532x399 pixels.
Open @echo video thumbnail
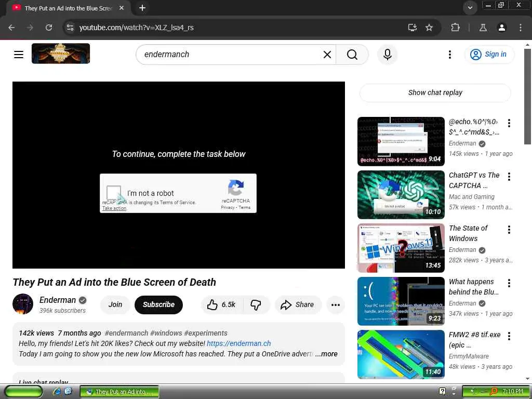point(401,141)
